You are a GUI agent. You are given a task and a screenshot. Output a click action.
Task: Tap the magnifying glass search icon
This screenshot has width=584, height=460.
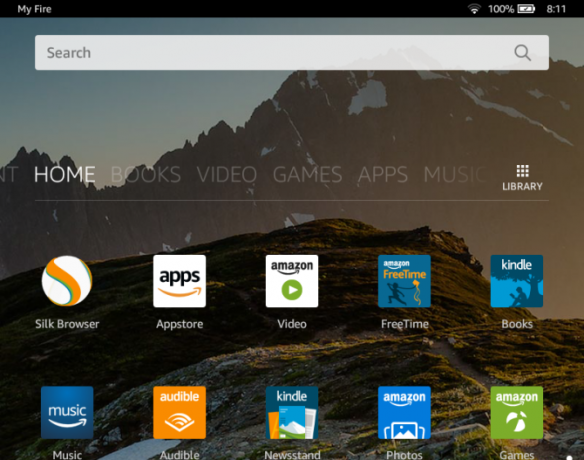coord(523,53)
